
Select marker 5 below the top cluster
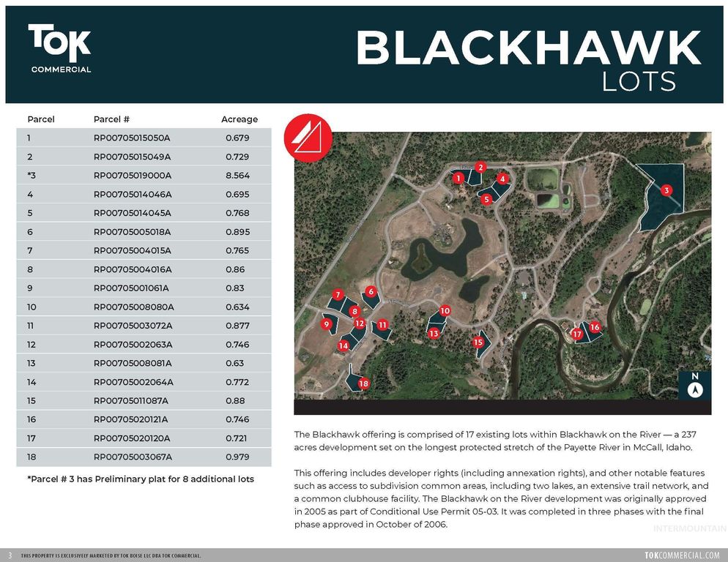coord(486,198)
